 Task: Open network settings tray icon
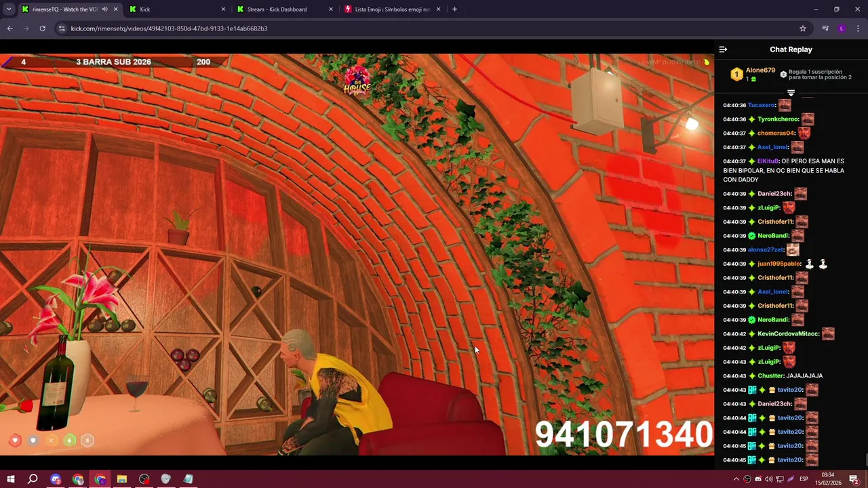pos(780,479)
